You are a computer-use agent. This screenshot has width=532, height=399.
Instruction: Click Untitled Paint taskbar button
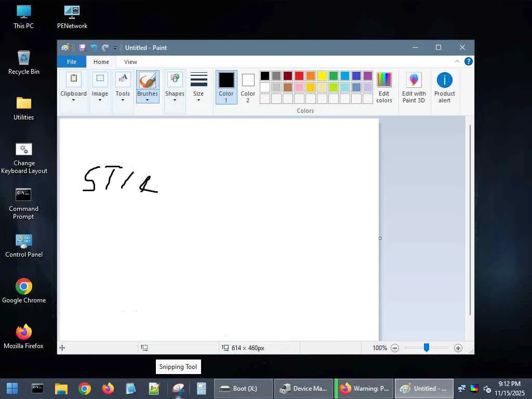pyautogui.click(x=424, y=389)
